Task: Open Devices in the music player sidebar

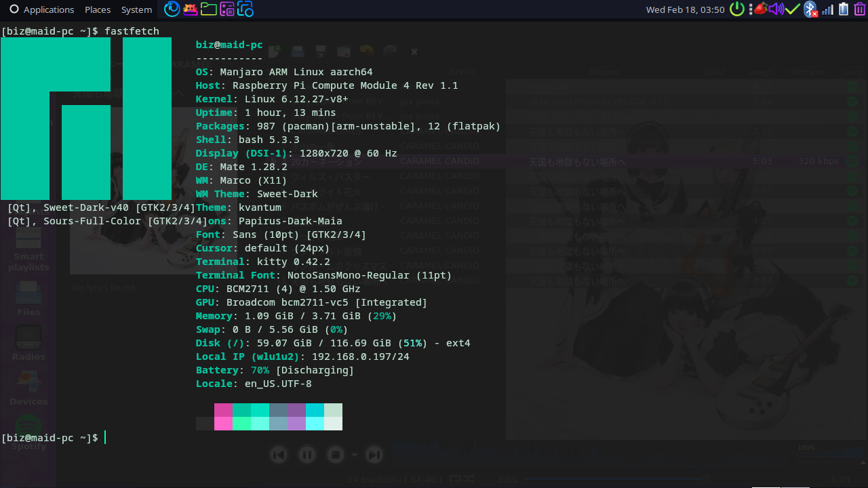Action: [x=28, y=388]
